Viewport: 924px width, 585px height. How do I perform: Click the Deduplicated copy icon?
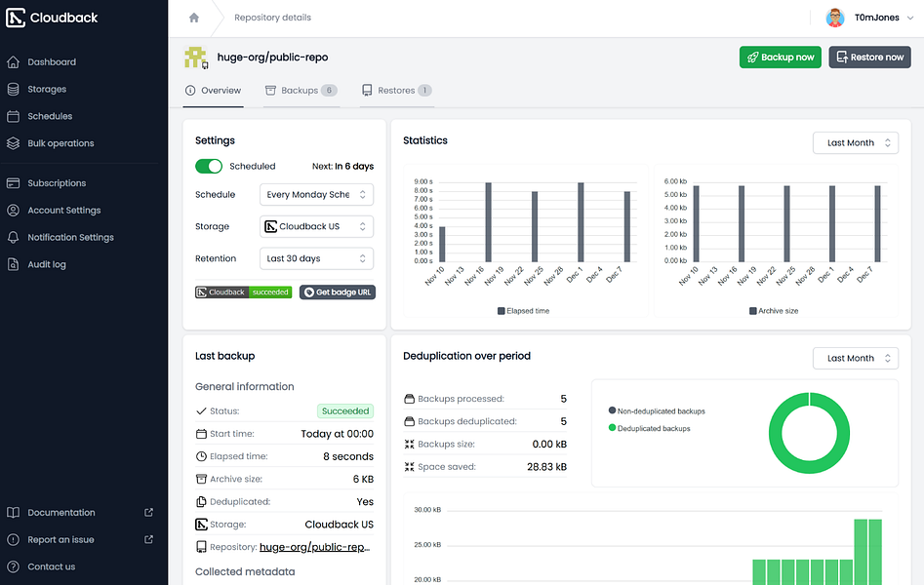tap(201, 502)
